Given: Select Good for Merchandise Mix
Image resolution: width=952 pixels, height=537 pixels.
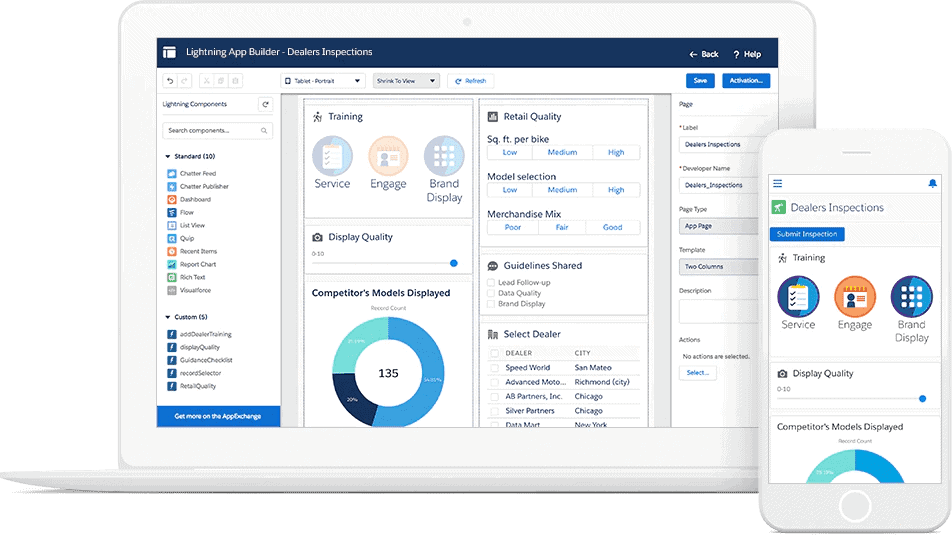Looking at the screenshot, I should pos(612,227).
